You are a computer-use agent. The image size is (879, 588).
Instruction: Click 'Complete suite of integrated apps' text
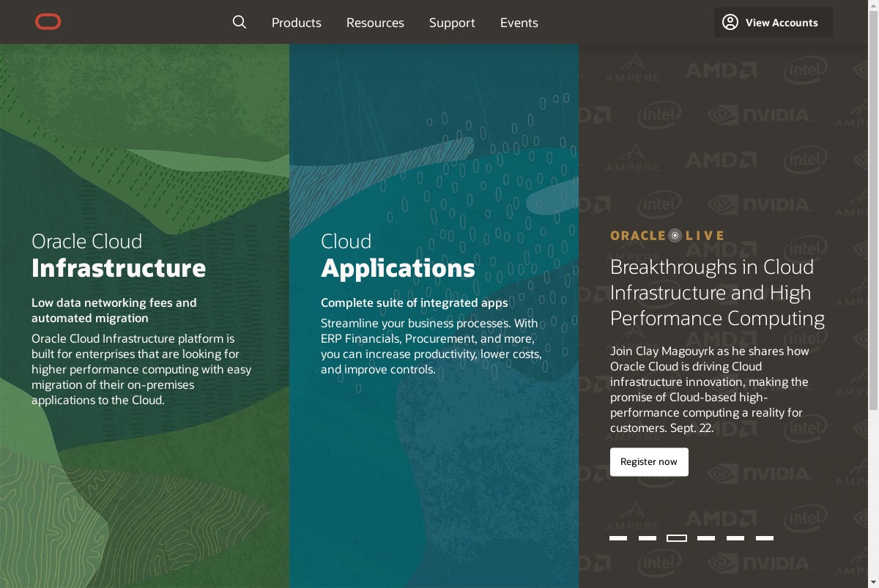coord(415,302)
